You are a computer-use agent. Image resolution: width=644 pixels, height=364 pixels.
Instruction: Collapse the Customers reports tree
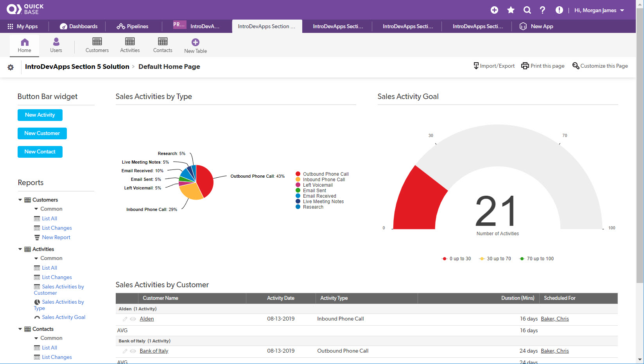[x=20, y=200]
